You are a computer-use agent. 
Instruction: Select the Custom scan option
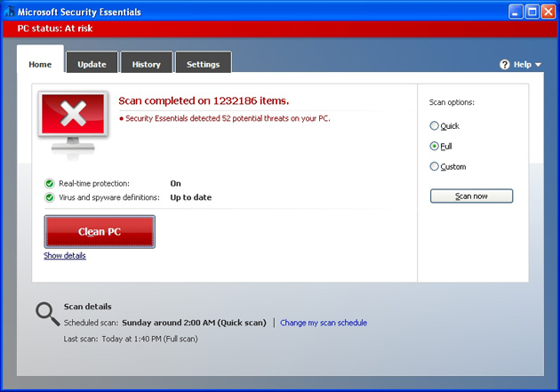(435, 167)
